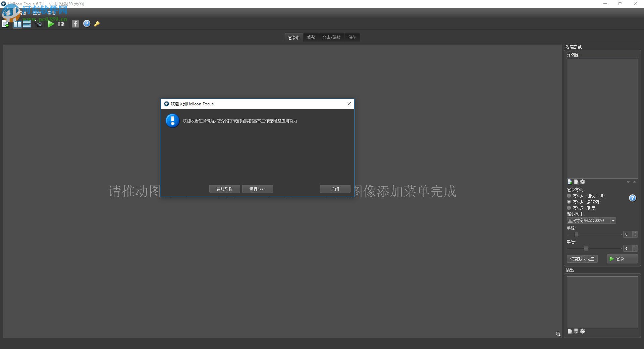Remove output file icon in output panel
Viewport: 644px width, 349px height.
(570, 331)
